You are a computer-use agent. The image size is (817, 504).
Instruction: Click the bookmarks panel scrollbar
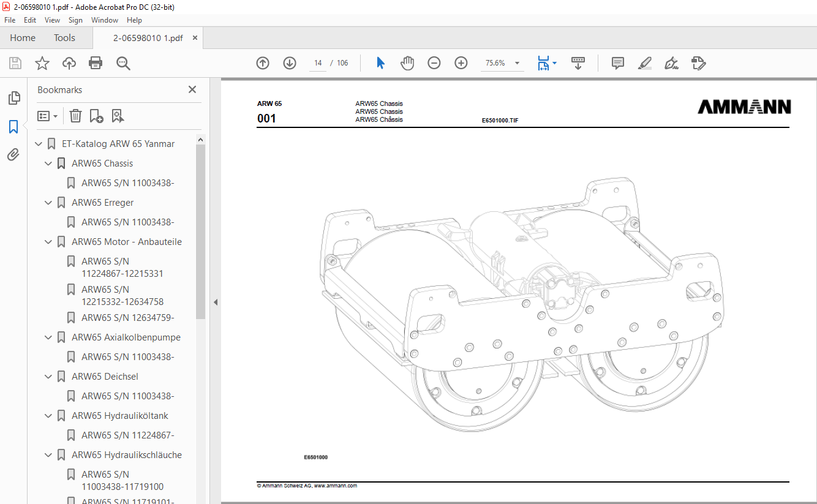(x=200, y=231)
